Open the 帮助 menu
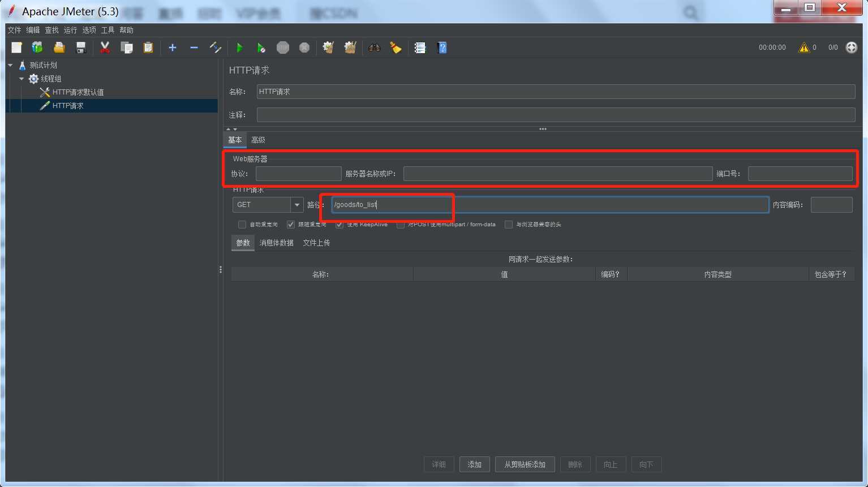 click(x=126, y=30)
